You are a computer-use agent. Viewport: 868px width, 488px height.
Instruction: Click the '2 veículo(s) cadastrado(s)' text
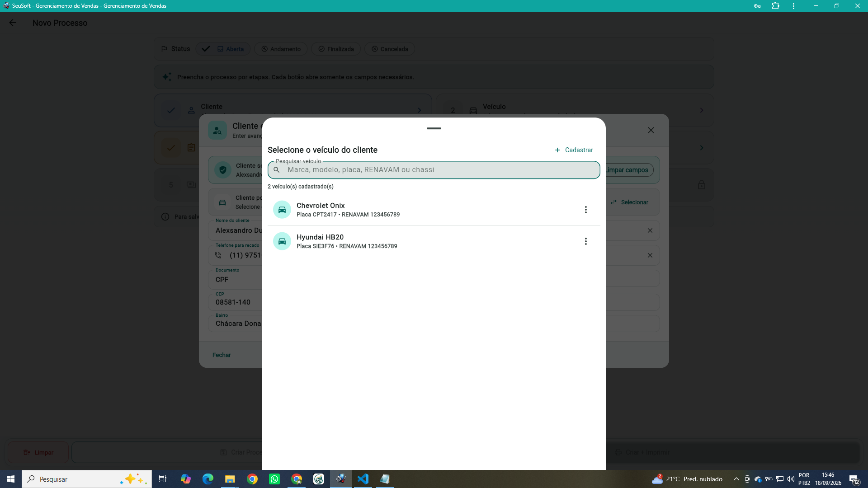point(301,187)
